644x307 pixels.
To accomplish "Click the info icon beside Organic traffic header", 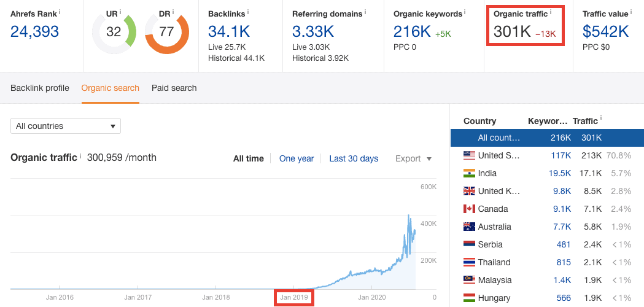I will pyautogui.click(x=550, y=12).
